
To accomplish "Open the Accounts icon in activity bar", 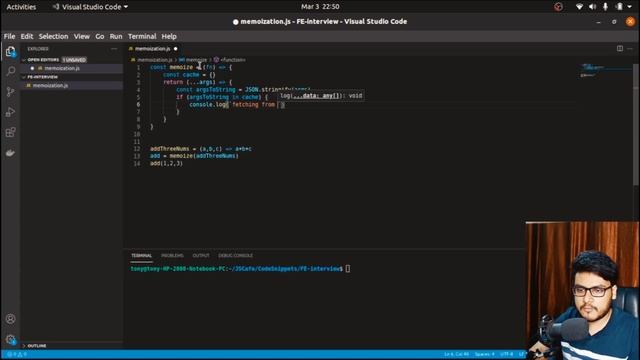I will click(x=11, y=319).
